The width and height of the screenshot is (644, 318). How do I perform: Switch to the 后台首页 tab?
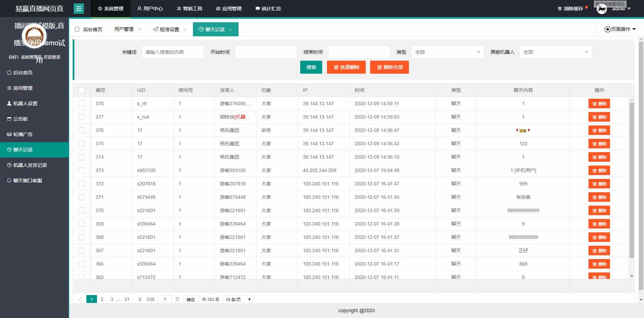point(88,29)
